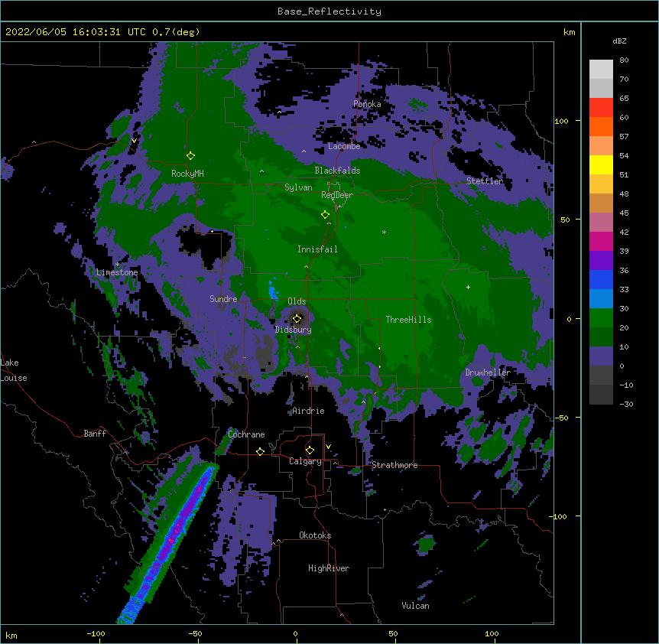This screenshot has width=659, height=644.
Task: Click the yellow diamond marker above Calgary label
Action: 310,450
